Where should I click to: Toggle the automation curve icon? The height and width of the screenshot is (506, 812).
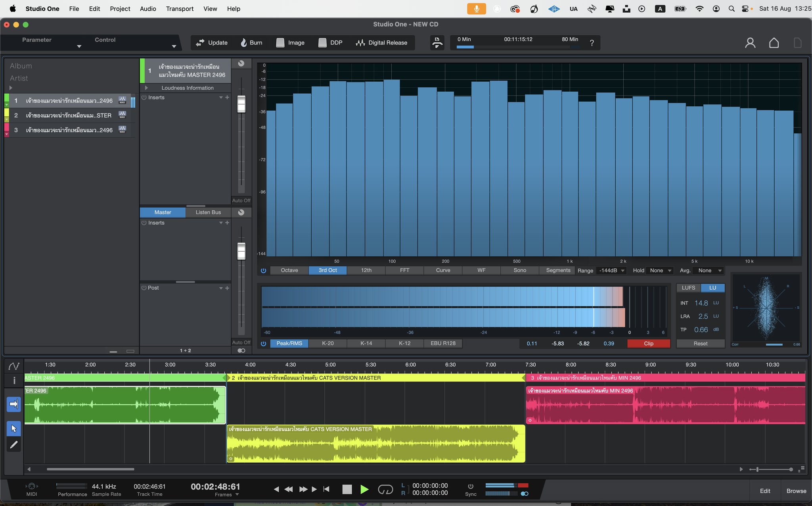tap(14, 366)
